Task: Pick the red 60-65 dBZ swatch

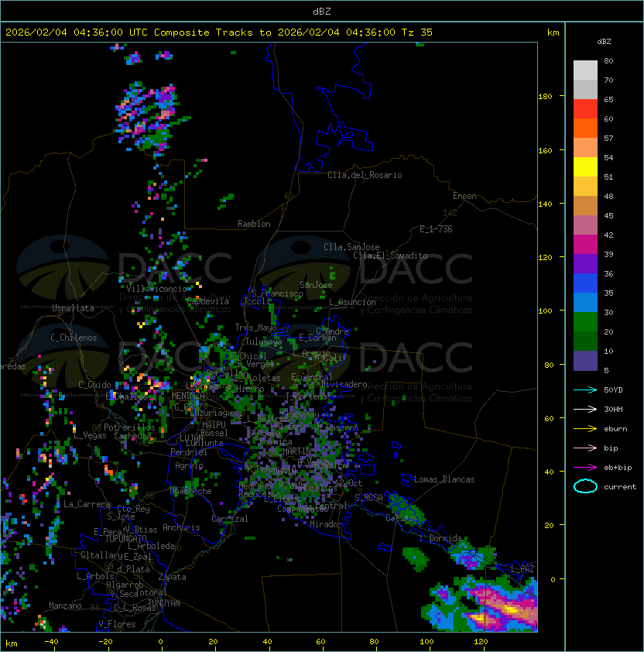Action: point(585,109)
